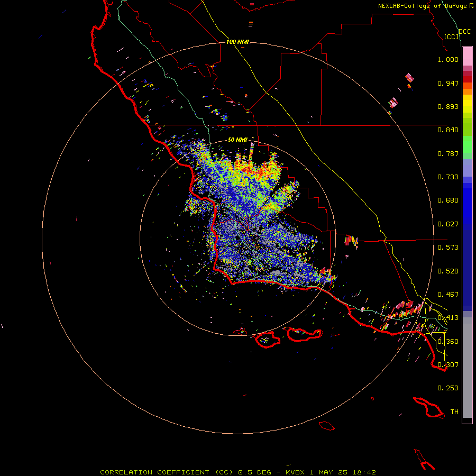Select the 0.307 scale value
This screenshot has width=476, height=476.
click(448, 365)
